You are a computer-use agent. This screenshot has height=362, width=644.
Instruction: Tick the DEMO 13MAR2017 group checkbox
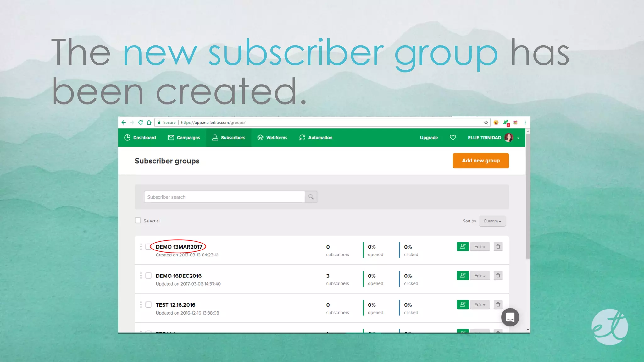click(x=148, y=247)
